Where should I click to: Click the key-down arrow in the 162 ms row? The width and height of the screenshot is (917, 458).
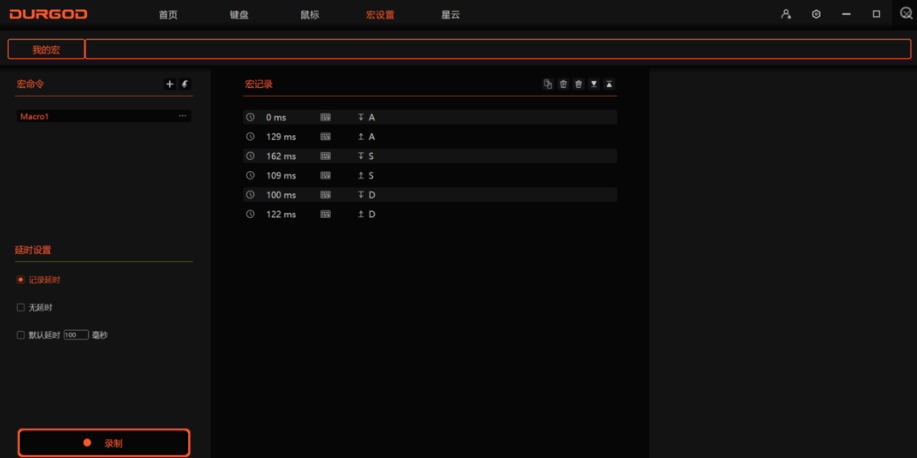click(x=361, y=156)
